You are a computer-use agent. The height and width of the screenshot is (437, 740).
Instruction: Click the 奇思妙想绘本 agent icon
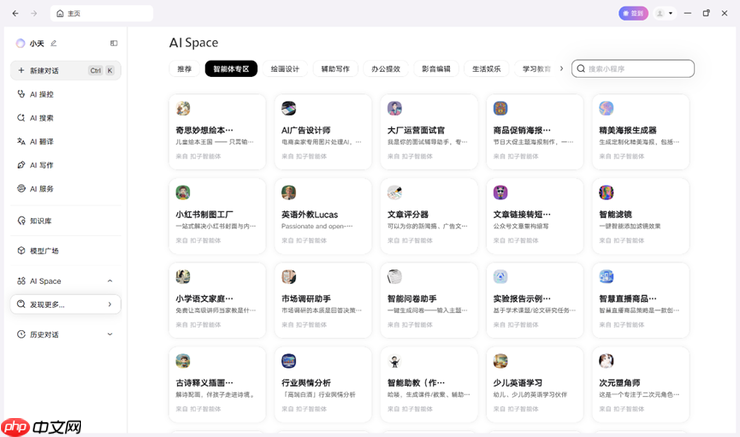pos(183,109)
